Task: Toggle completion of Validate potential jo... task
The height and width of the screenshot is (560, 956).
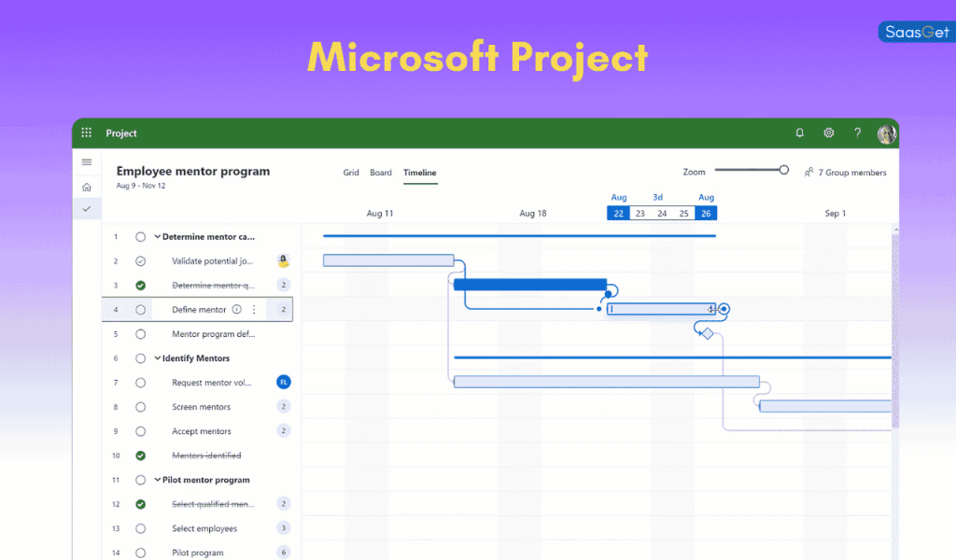Action: pos(140,260)
